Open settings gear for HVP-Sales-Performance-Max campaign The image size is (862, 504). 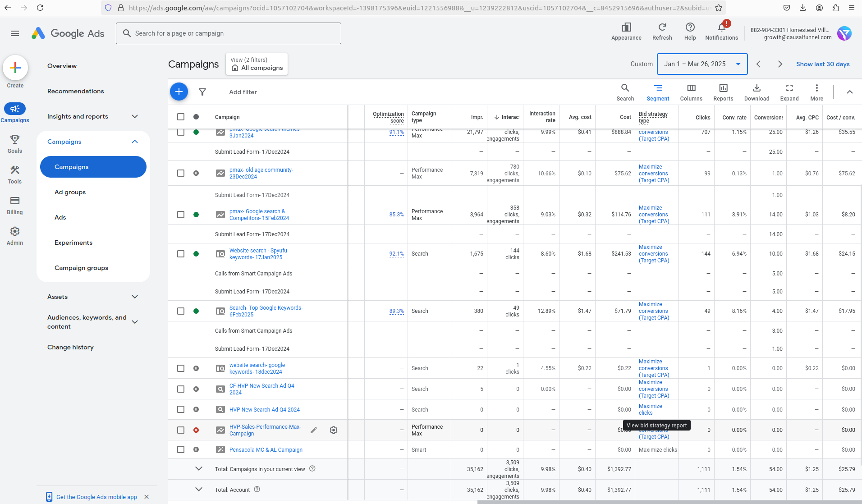[x=334, y=430]
